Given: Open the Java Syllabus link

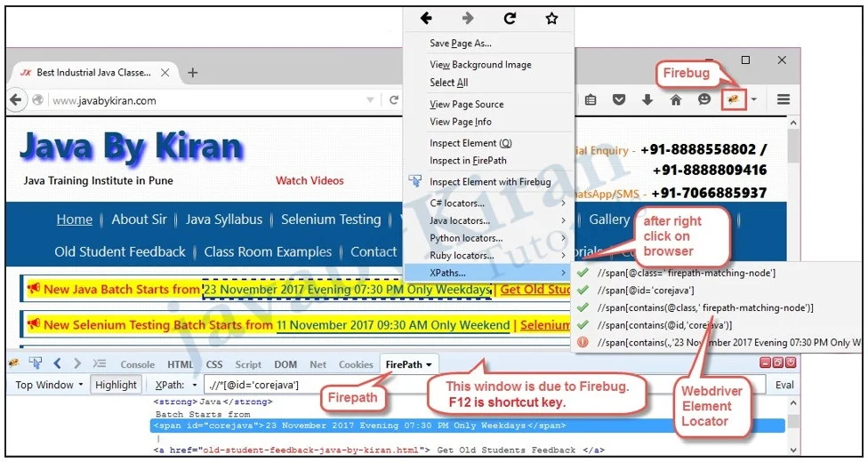Looking at the screenshot, I should pos(224,219).
